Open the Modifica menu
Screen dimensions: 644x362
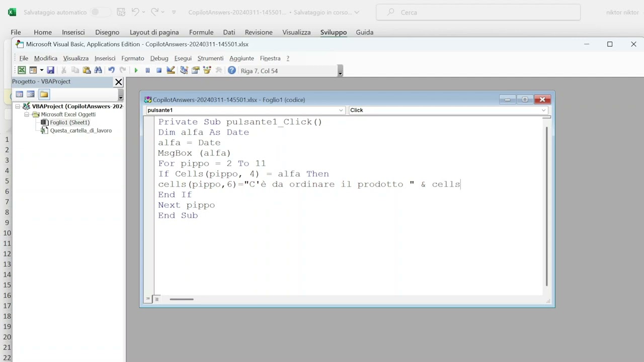point(46,58)
